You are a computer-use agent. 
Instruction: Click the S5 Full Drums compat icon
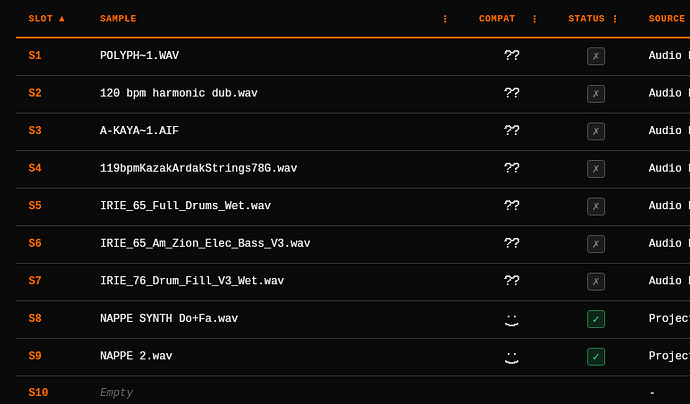click(x=511, y=206)
